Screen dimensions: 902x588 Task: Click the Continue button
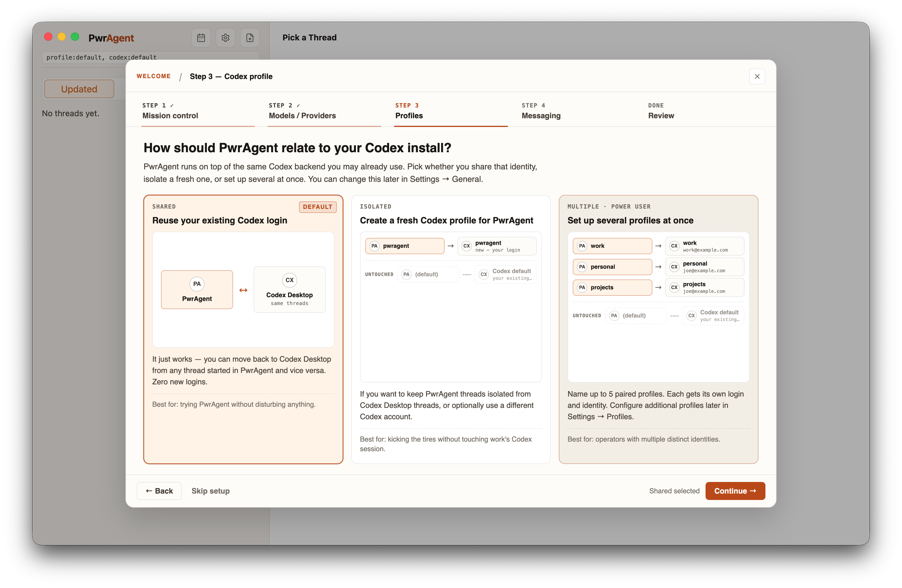coord(735,491)
